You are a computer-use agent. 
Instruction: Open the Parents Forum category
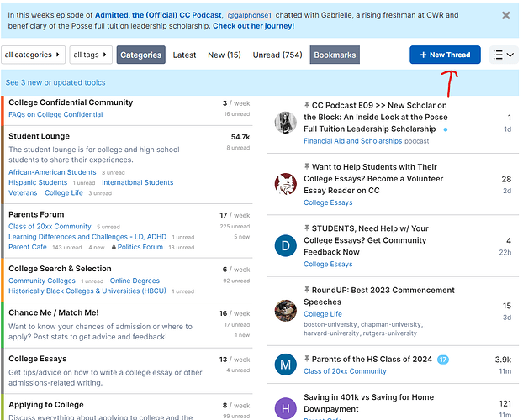point(36,214)
